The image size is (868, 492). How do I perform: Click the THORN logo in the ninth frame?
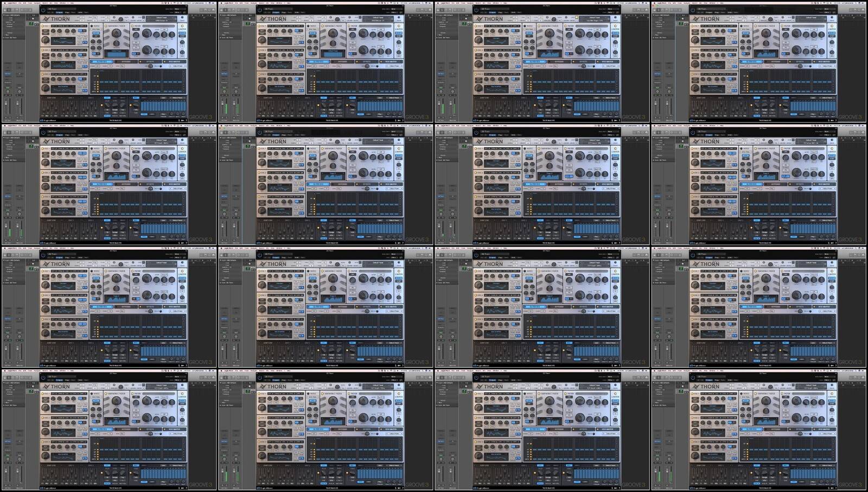pos(56,264)
